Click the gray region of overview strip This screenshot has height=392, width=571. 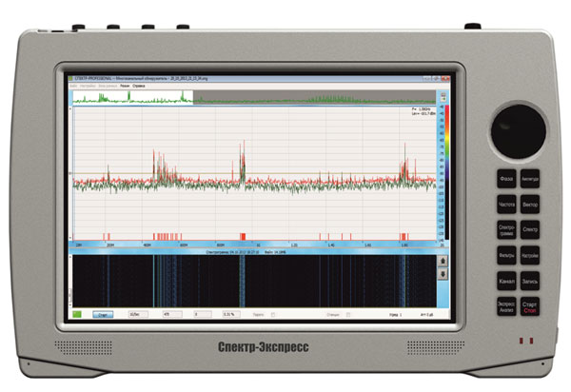[314, 97]
